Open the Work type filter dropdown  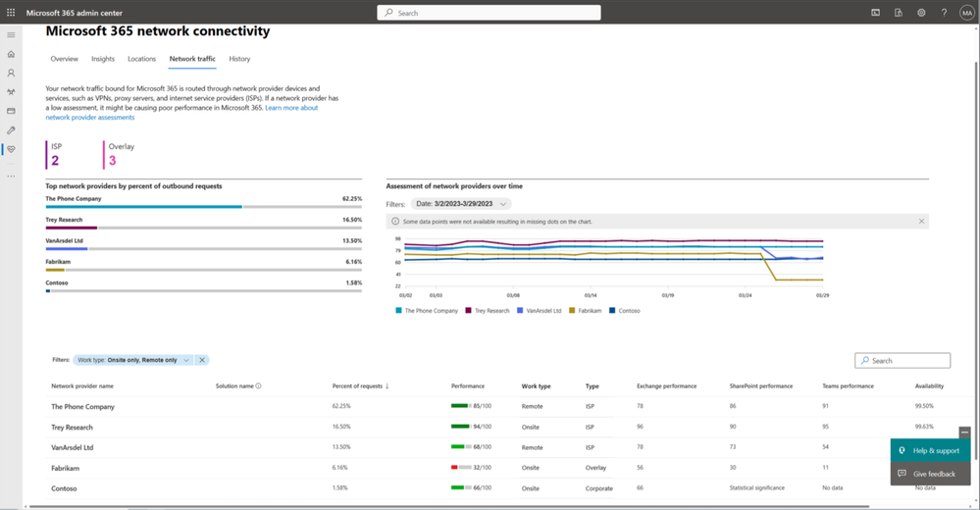pos(133,360)
